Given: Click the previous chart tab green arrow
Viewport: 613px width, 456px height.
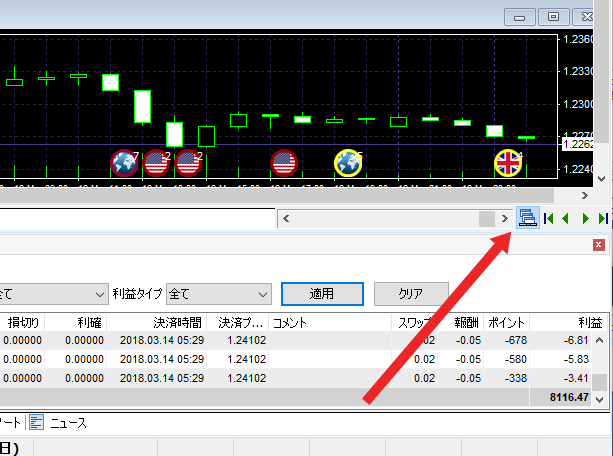Looking at the screenshot, I should [566, 218].
